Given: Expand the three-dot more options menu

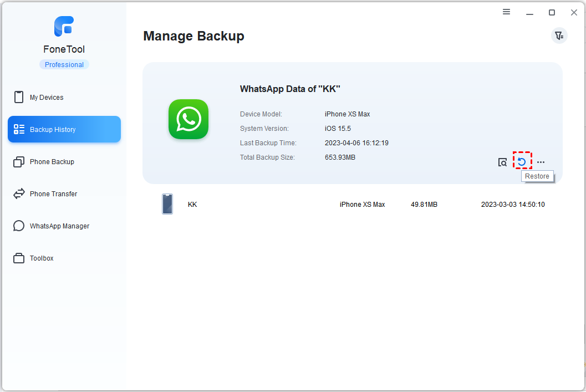Looking at the screenshot, I should click(x=541, y=162).
